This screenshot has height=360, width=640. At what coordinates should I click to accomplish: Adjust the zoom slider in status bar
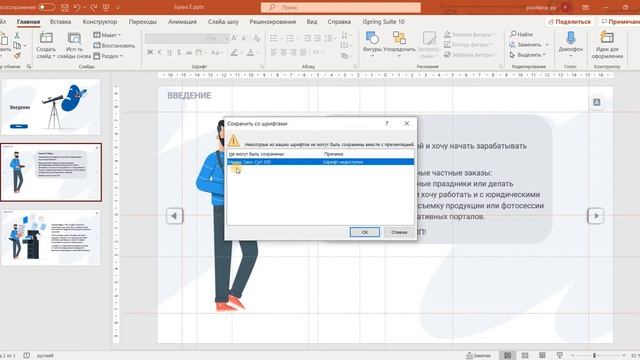(x=594, y=356)
